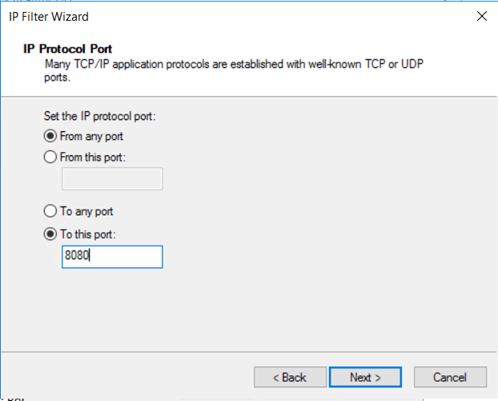Image resolution: width=498 pixels, height=401 pixels.
Task: Select the 'To any port' radio button
Action: pyautogui.click(x=50, y=211)
